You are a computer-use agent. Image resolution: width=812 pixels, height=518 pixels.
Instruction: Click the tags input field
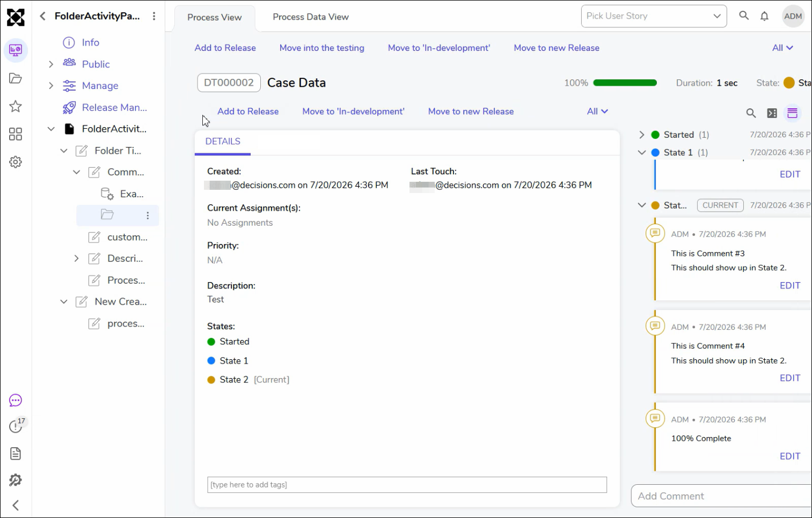coord(407,485)
